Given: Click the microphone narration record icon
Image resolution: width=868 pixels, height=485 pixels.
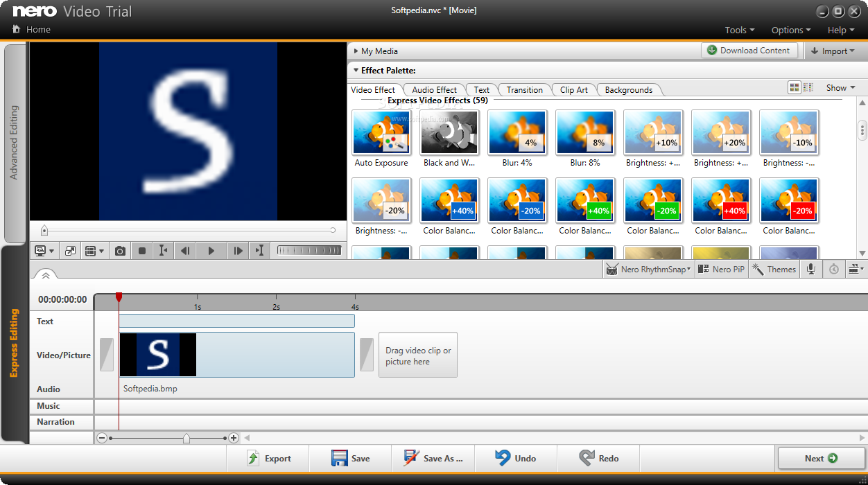Looking at the screenshot, I should pos(810,270).
